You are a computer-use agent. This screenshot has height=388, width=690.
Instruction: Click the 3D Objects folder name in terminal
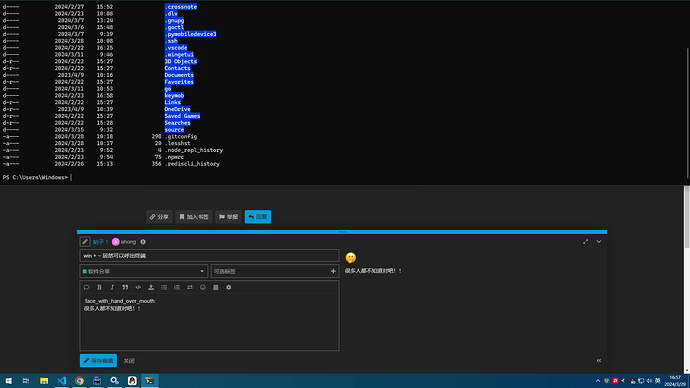coord(181,62)
